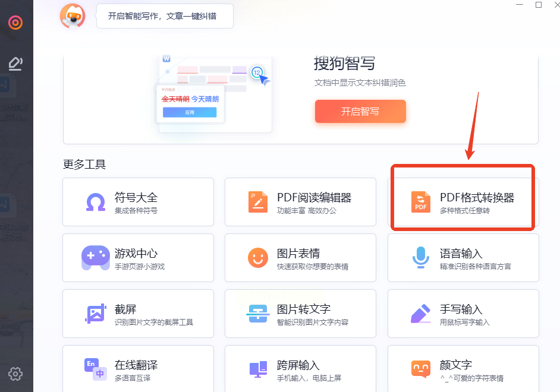Click the 手写输入 title text

click(x=461, y=309)
